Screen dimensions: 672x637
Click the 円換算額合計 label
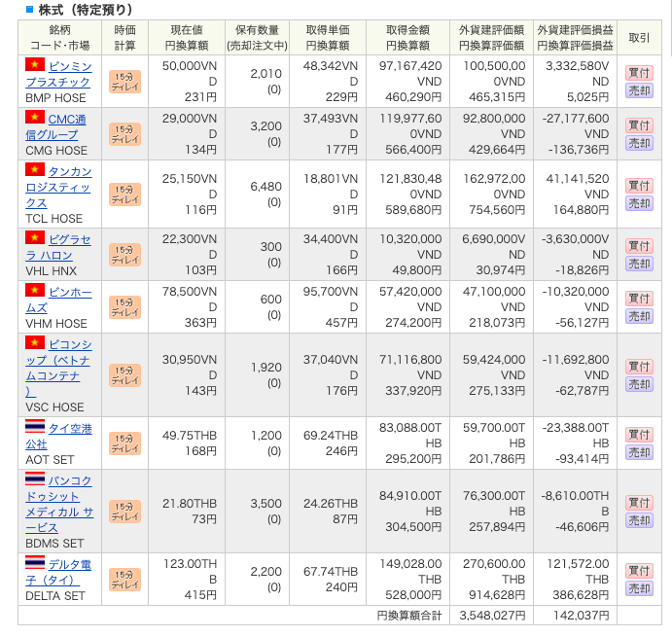point(409,616)
